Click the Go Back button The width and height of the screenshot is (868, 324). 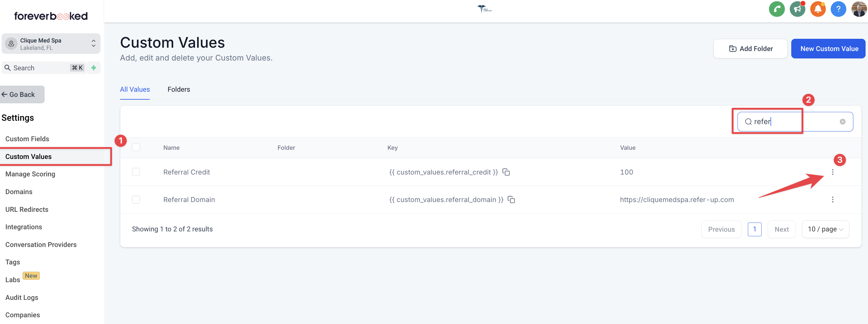pos(22,94)
